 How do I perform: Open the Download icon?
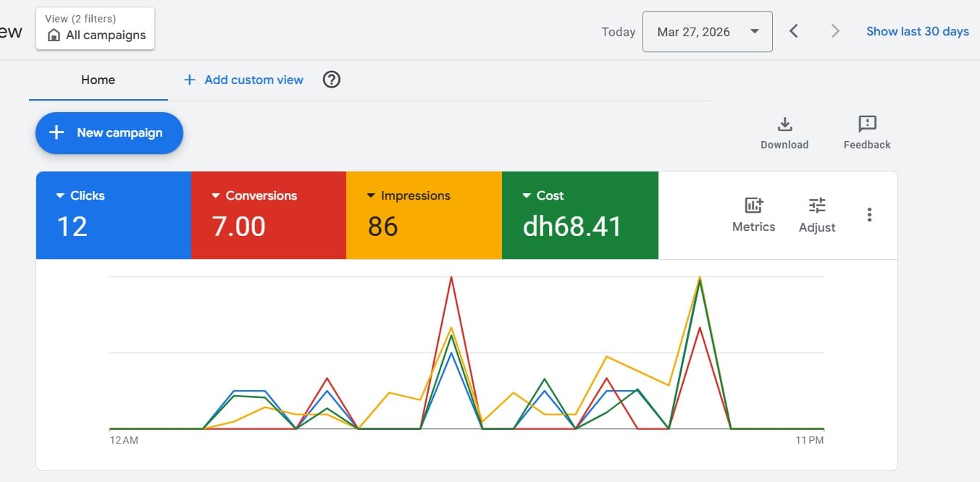point(784,124)
